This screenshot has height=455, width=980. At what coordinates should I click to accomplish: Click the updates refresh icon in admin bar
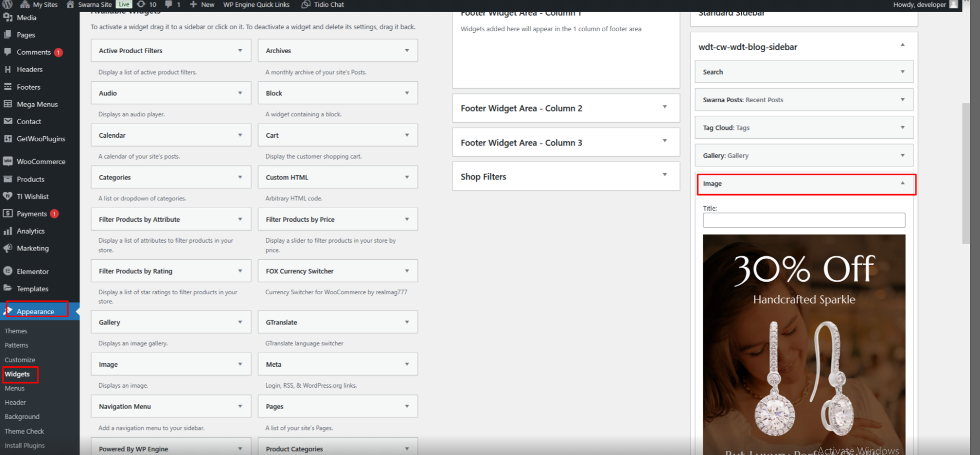click(x=141, y=4)
